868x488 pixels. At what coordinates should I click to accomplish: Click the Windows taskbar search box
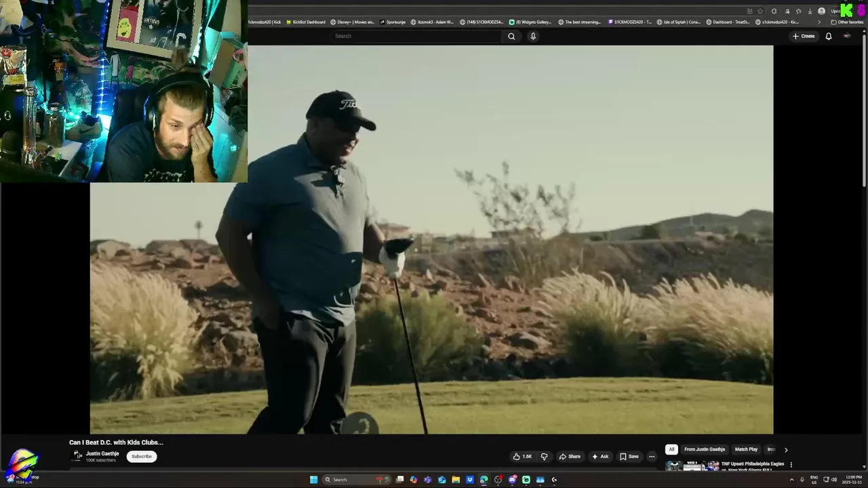pyautogui.click(x=356, y=480)
